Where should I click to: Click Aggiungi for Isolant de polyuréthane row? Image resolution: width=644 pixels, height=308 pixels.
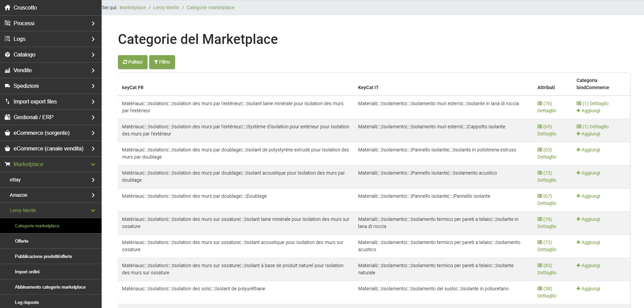(588, 289)
